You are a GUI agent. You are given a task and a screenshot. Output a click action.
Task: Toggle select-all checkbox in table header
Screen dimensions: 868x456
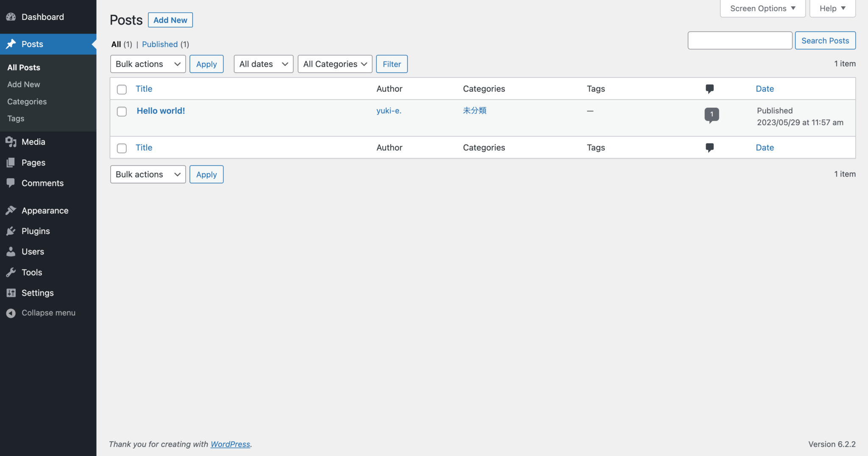click(x=122, y=90)
